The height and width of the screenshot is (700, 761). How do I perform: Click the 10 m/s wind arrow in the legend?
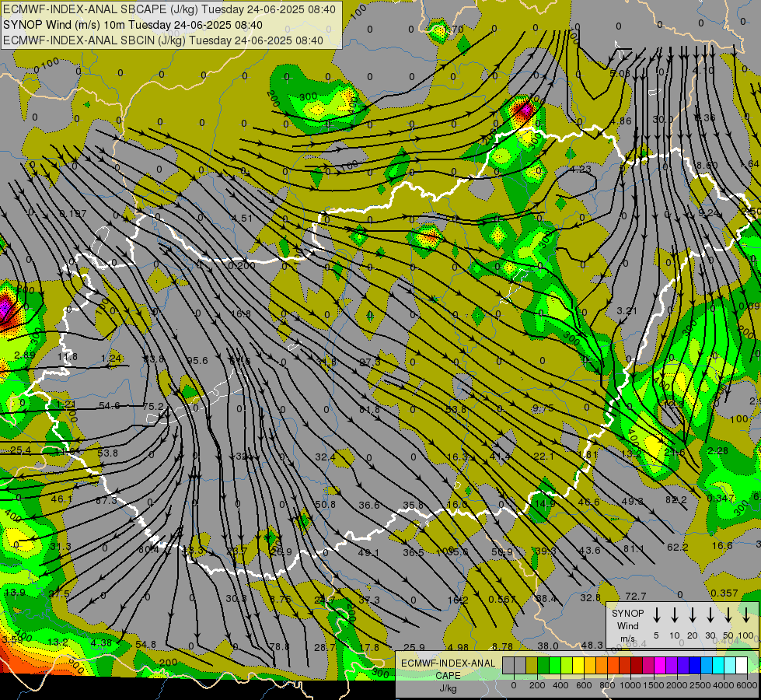(x=675, y=614)
